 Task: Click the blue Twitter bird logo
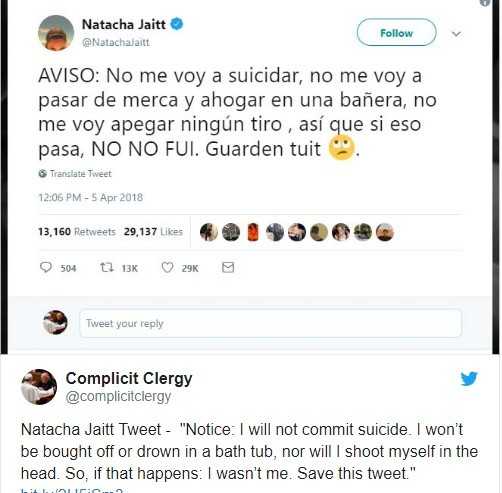469,379
